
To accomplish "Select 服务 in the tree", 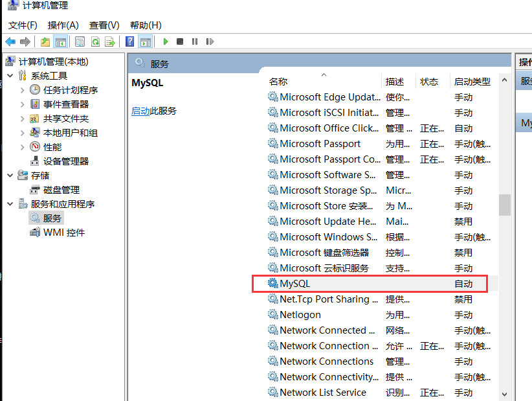I will pyautogui.click(x=52, y=218).
